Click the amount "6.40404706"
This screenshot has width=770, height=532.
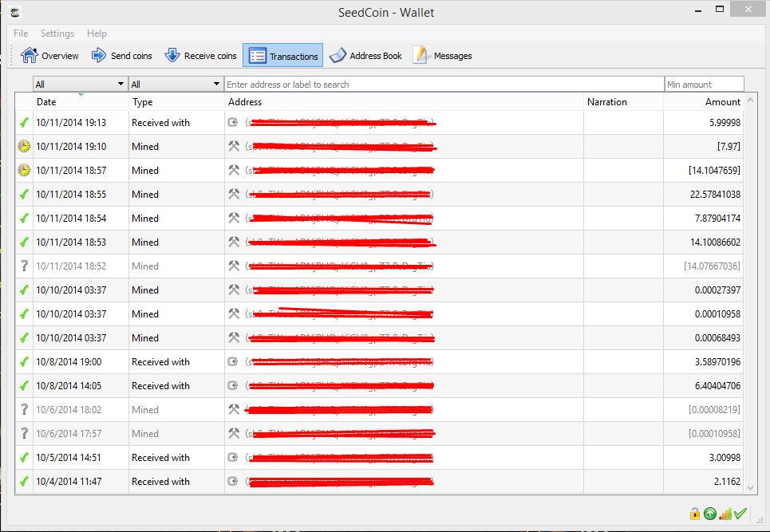(717, 386)
